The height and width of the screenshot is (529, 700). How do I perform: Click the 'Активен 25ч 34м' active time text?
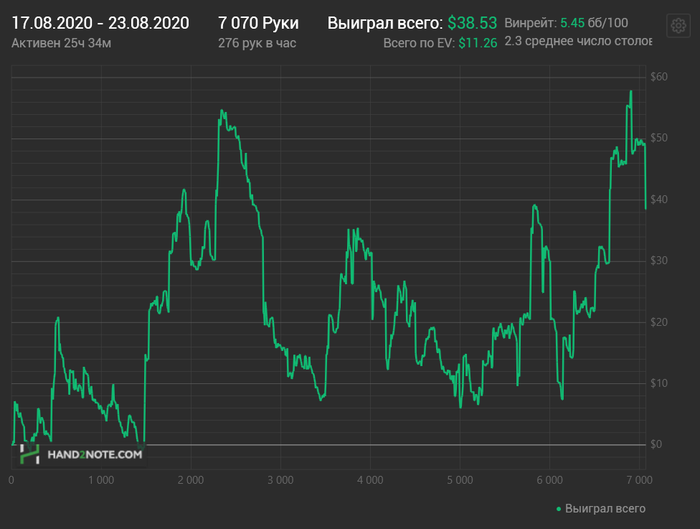coord(62,43)
